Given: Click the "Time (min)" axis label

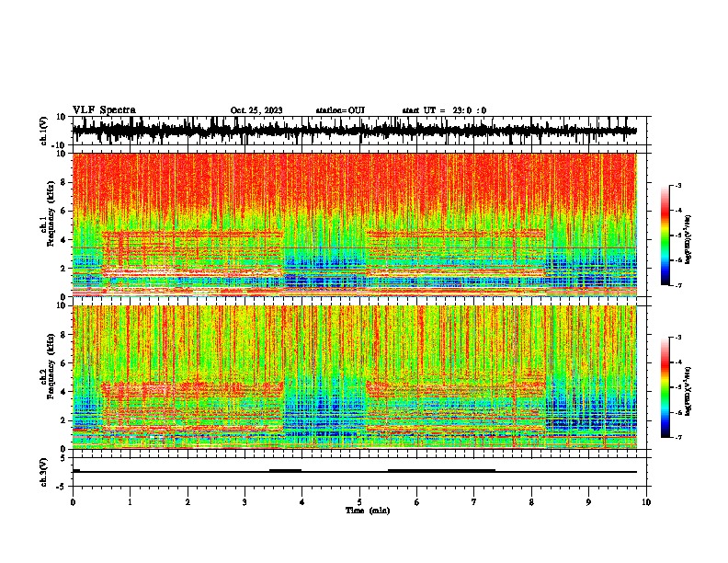Looking at the screenshot, I should point(368,511).
